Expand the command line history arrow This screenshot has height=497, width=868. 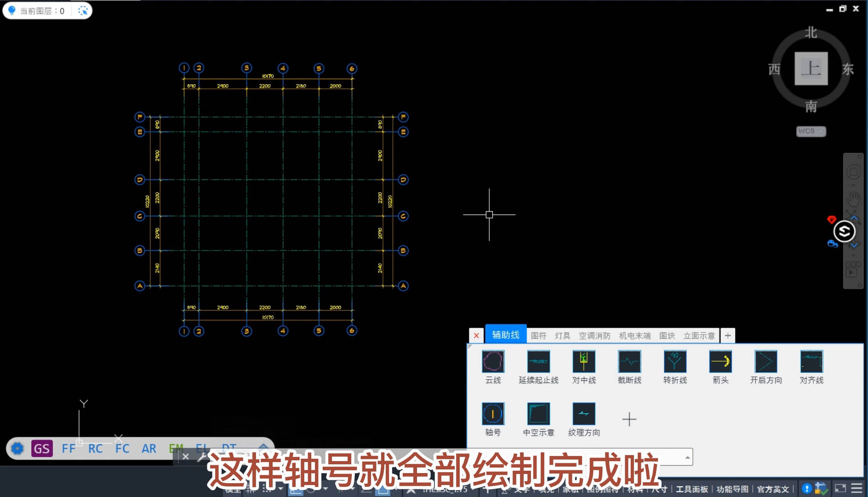tap(687, 457)
